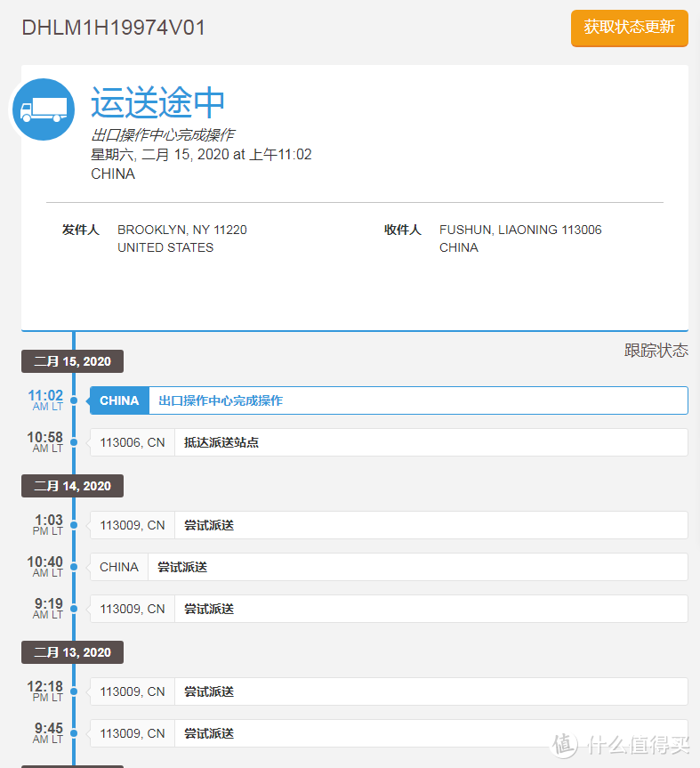Select the 1:03 PM 尝试派送 event row
Viewport: 700px width, 768px height.
click(389, 525)
